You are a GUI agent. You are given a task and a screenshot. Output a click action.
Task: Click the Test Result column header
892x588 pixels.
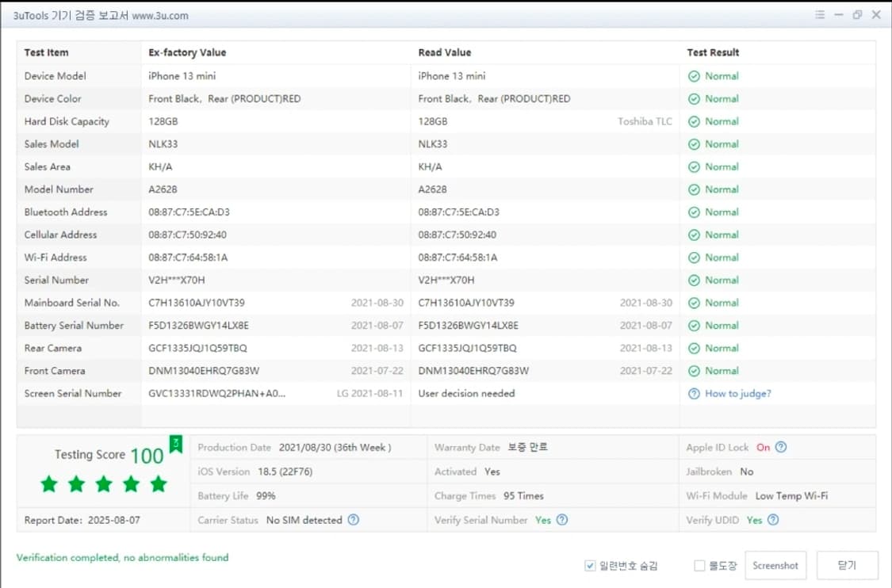pos(713,52)
